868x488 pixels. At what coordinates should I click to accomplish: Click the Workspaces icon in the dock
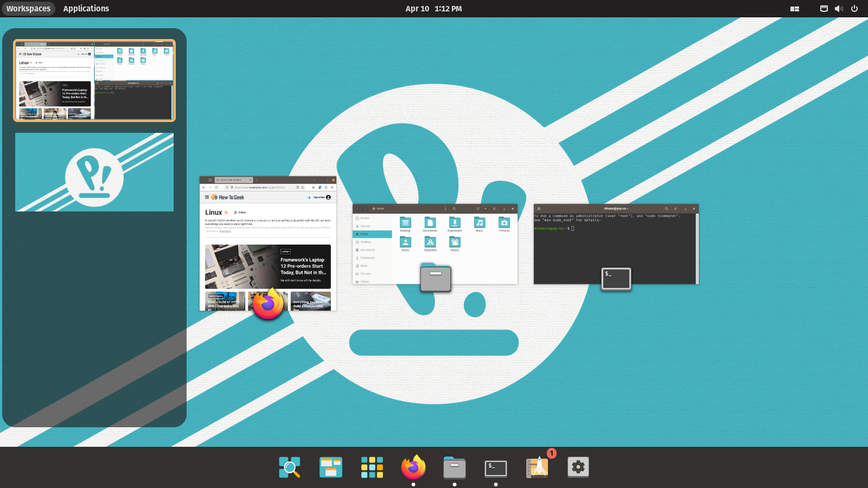[331, 467]
